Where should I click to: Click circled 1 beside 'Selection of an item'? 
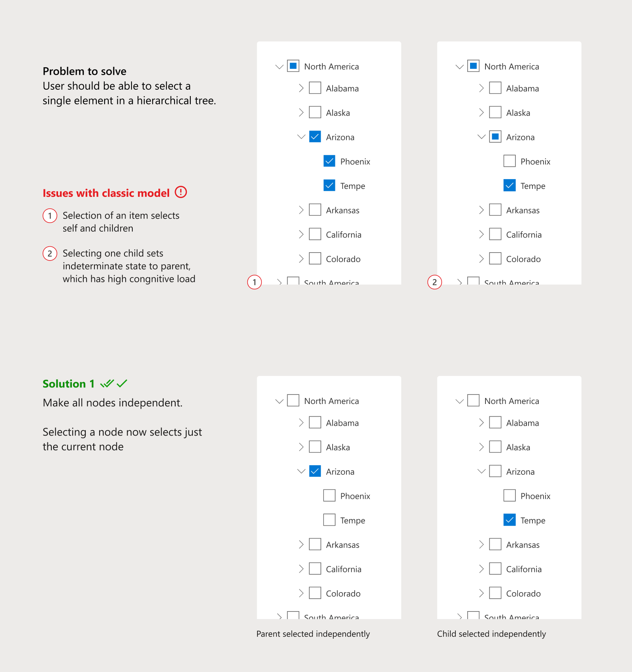tap(50, 216)
